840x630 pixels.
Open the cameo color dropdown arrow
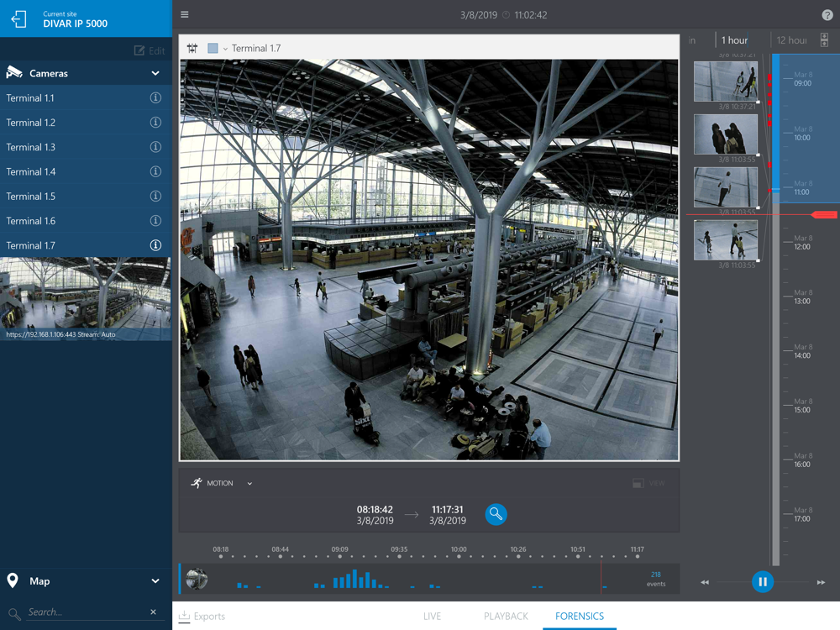(x=225, y=49)
